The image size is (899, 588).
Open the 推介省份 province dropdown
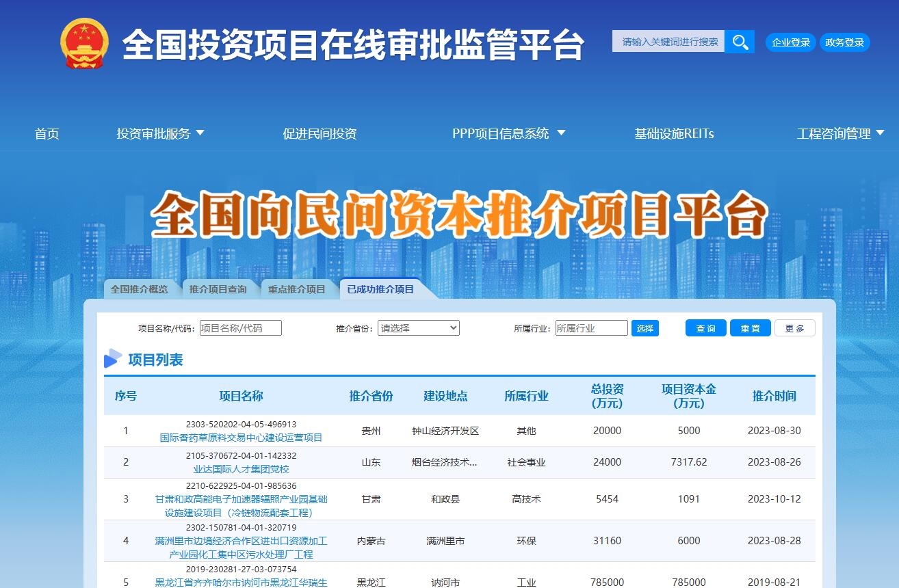click(419, 328)
